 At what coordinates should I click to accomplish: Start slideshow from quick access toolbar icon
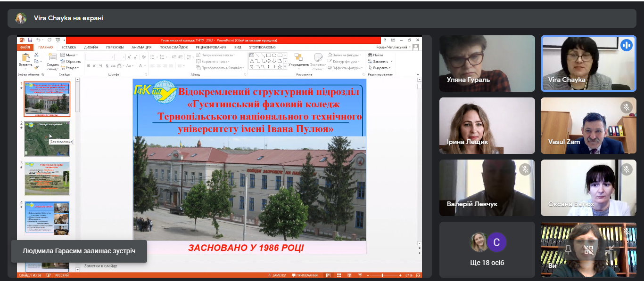point(58,40)
